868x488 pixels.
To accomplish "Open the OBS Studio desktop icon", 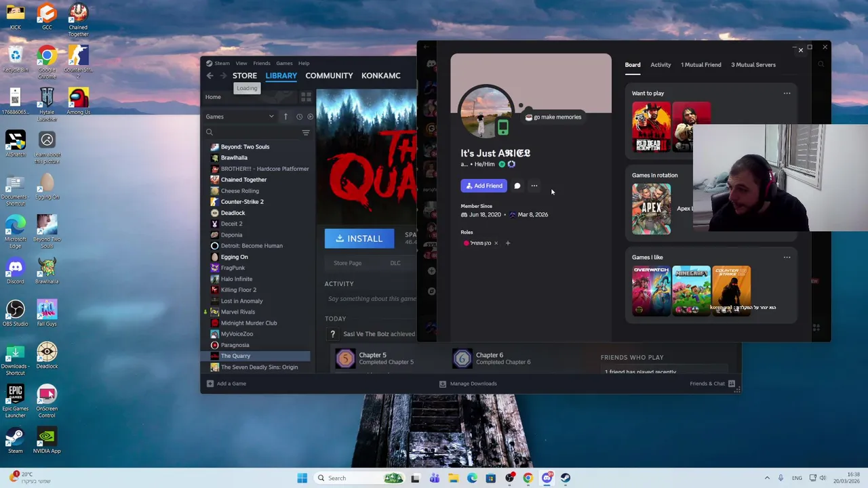I will 15,313.
